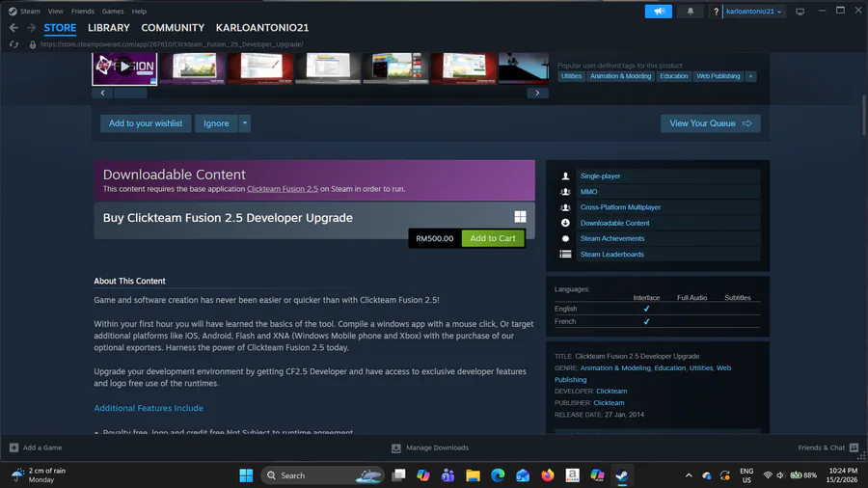Expand the Ignore options dropdown arrow
Screen dimensions: 868x488
(x=245, y=123)
